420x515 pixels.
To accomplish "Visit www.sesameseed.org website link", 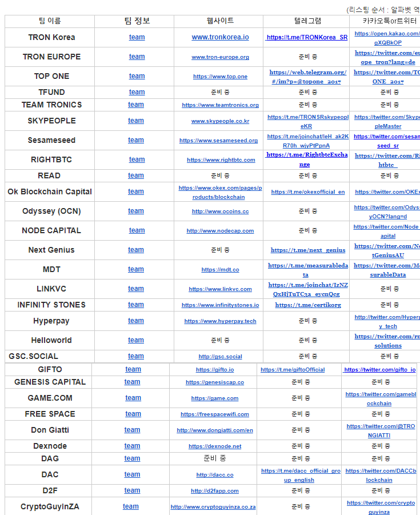I will point(219,140).
